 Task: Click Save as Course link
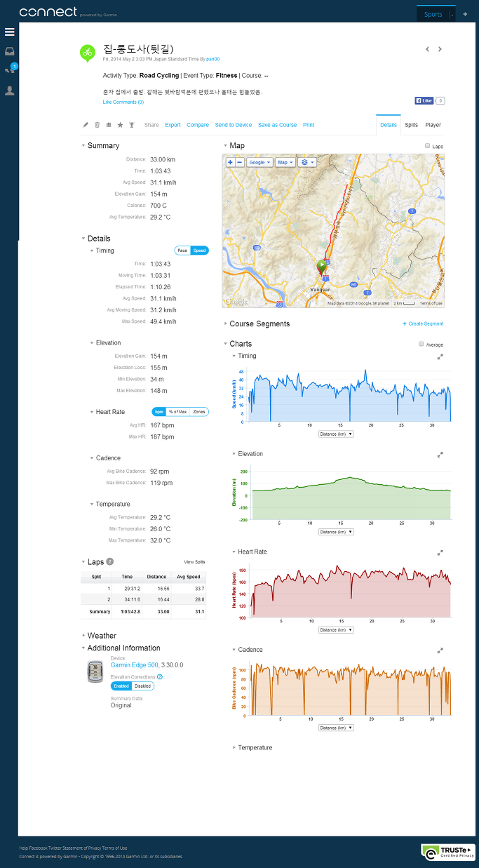(x=278, y=125)
